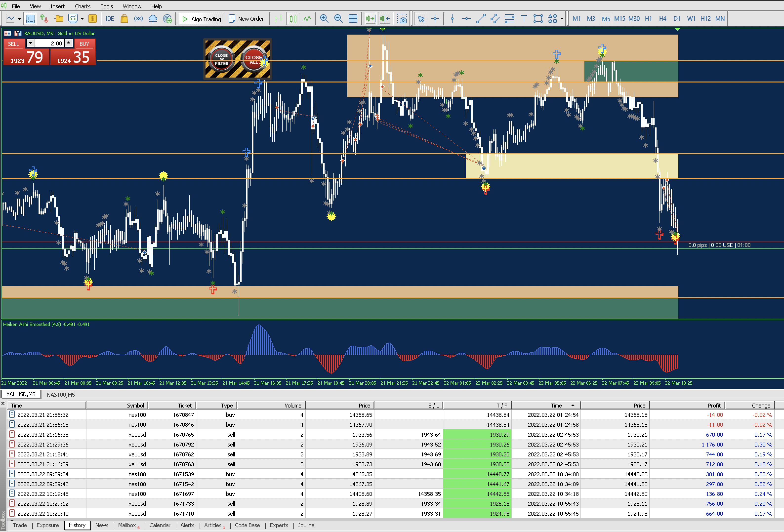
Task: Expand the shapes objects dropdown arrow
Action: point(562,19)
